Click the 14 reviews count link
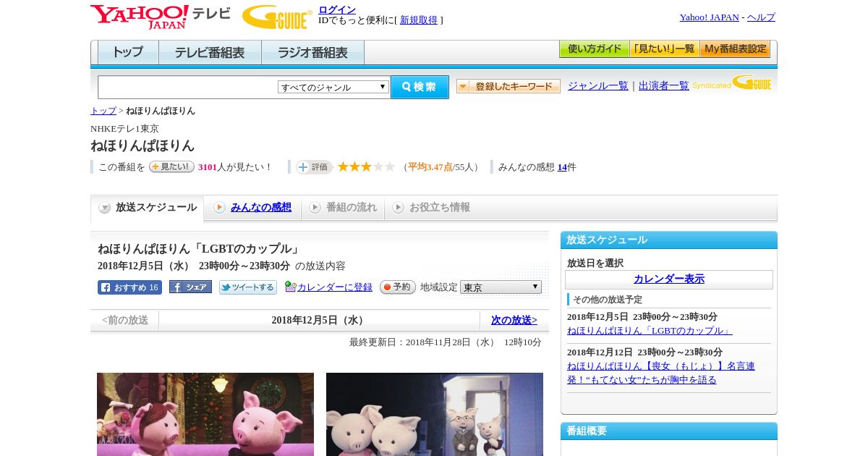The image size is (868, 456). pyautogui.click(x=562, y=167)
